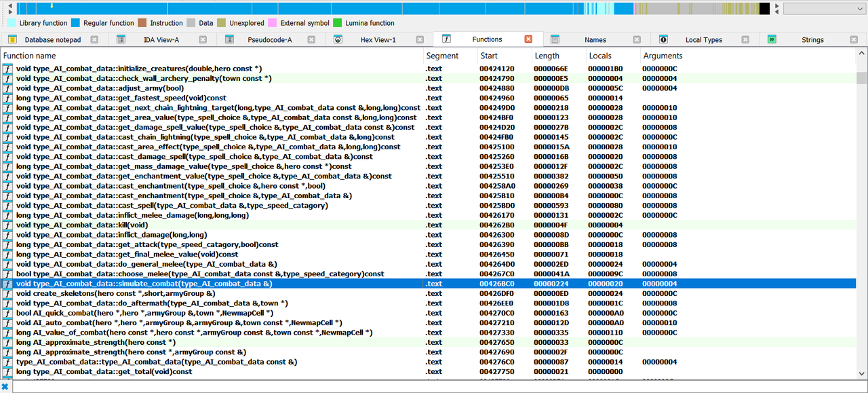
Task: Close the Hex View-1 tab
Action: [x=420, y=39]
